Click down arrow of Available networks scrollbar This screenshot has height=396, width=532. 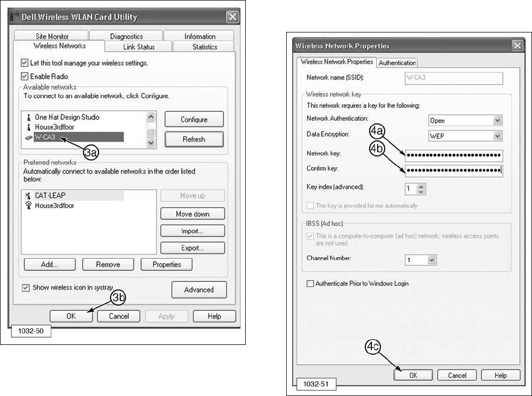tap(151, 143)
